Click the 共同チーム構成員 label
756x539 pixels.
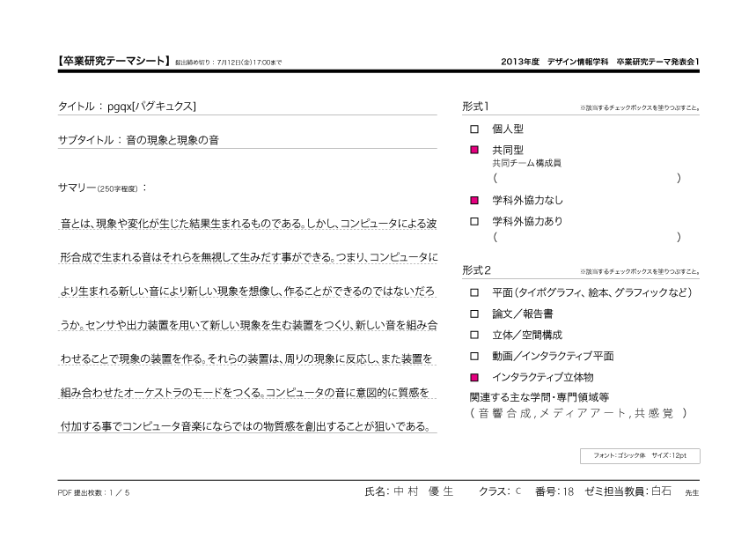(526, 163)
